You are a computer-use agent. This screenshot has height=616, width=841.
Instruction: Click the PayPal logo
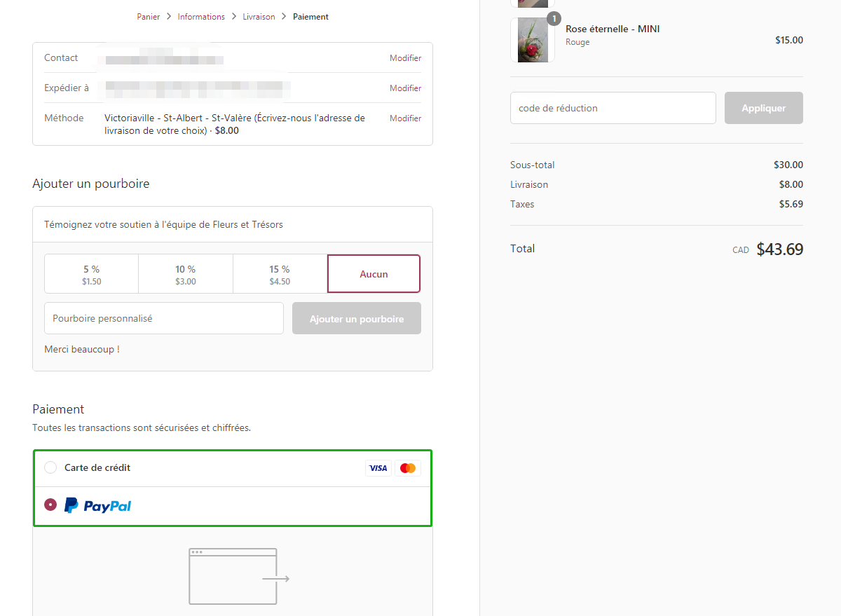[98, 505]
